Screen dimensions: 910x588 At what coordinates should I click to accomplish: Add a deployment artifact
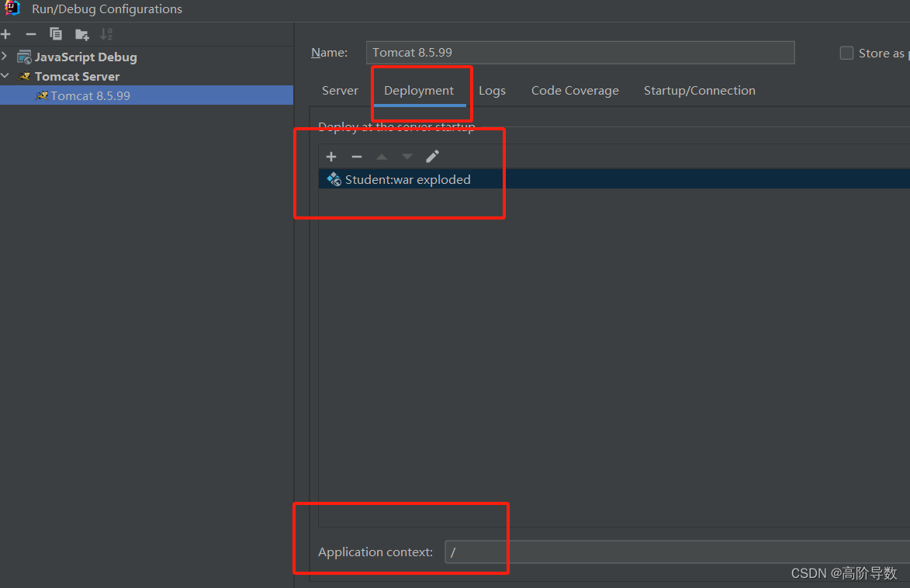coord(331,157)
